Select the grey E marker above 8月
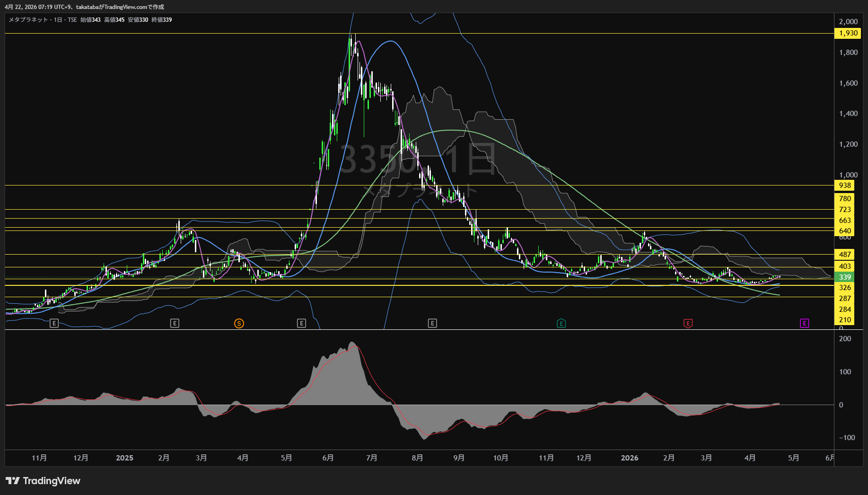 point(432,323)
